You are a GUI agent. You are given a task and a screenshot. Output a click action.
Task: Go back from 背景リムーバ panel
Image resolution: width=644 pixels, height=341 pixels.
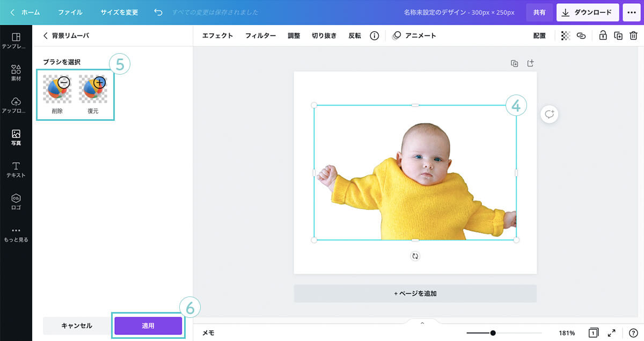(46, 35)
